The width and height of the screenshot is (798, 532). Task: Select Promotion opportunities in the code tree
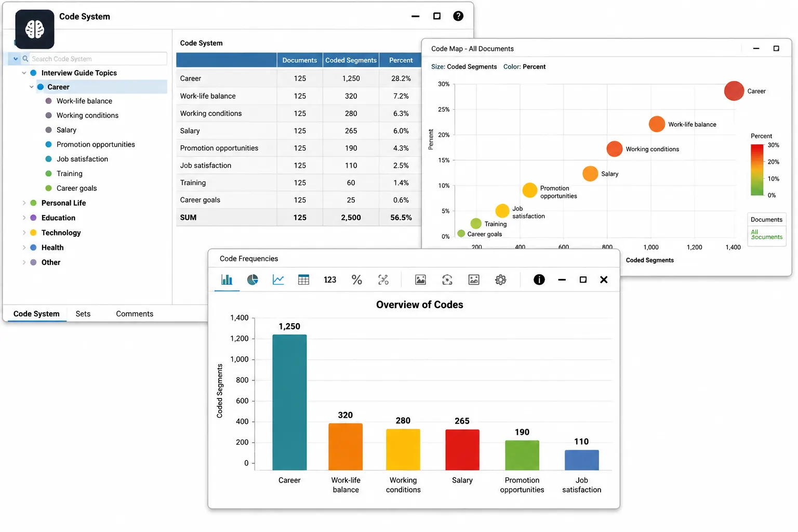click(96, 144)
